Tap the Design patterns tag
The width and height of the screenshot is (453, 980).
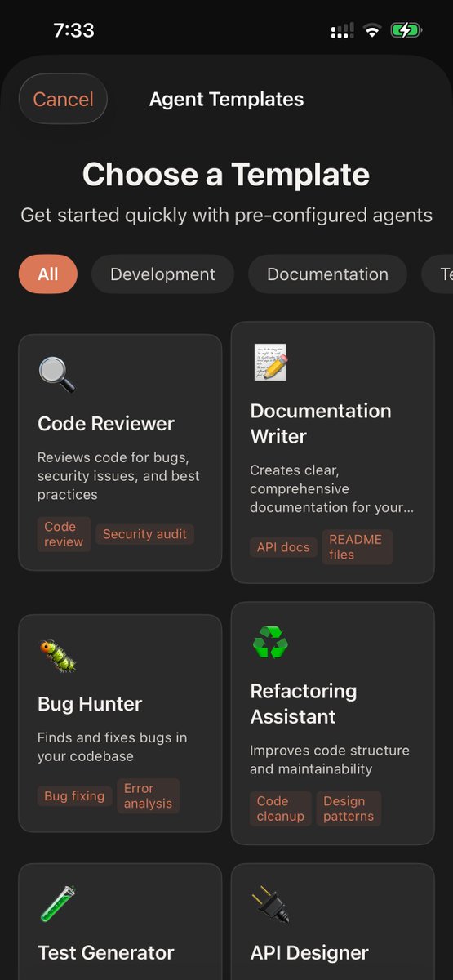click(x=349, y=808)
